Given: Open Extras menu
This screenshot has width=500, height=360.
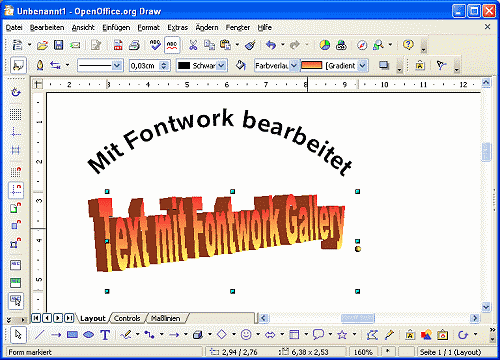Looking at the screenshot, I should pyautogui.click(x=178, y=28).
